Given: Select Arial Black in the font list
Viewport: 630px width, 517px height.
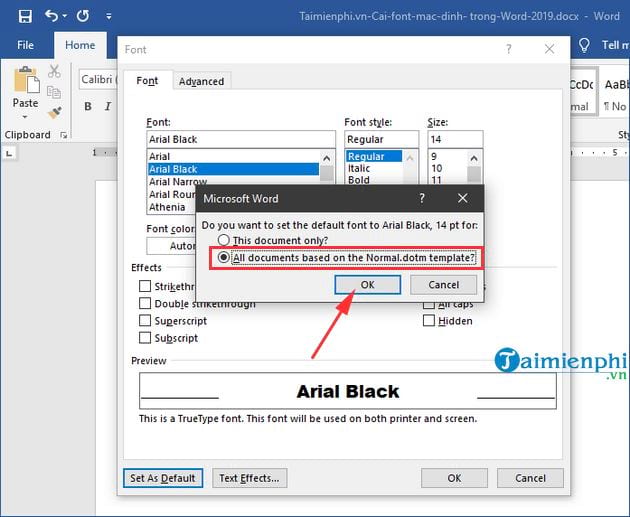Looking at the screenshot, I should (x=233, y=169).
